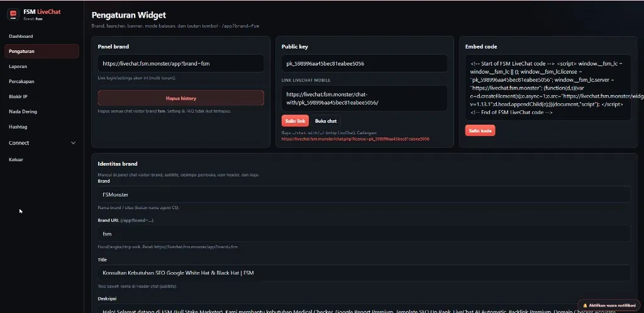
Task: Click the Deskripsi text area
Action: (x=364, y=309)
